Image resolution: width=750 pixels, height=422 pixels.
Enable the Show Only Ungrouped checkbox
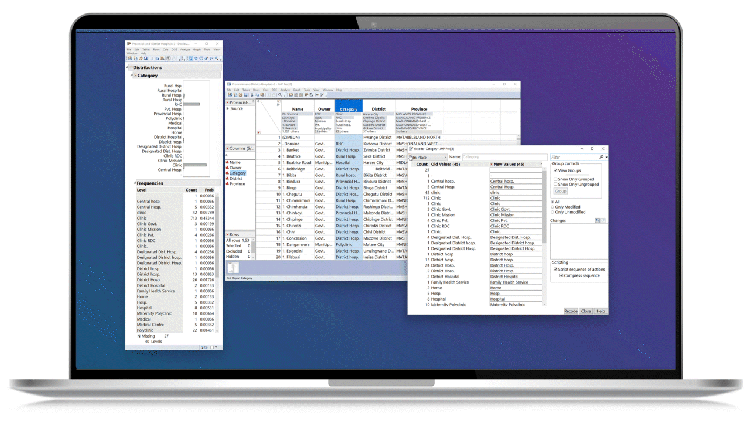[556, 184]
